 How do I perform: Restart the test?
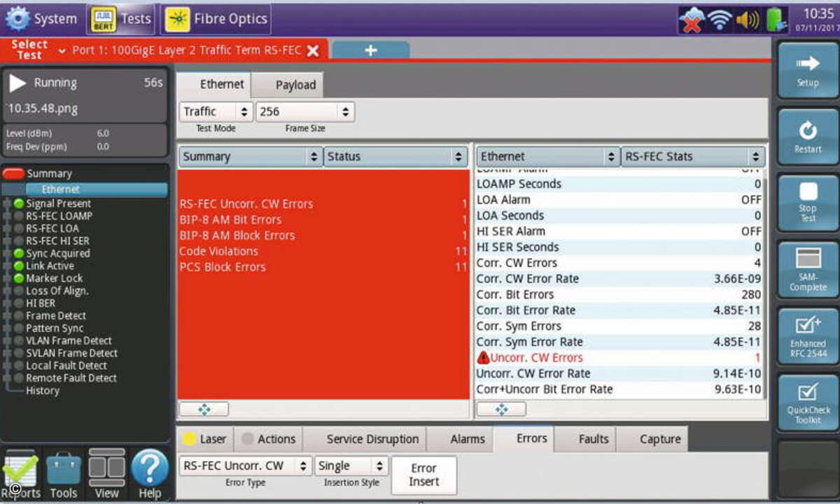pos(808,136)
